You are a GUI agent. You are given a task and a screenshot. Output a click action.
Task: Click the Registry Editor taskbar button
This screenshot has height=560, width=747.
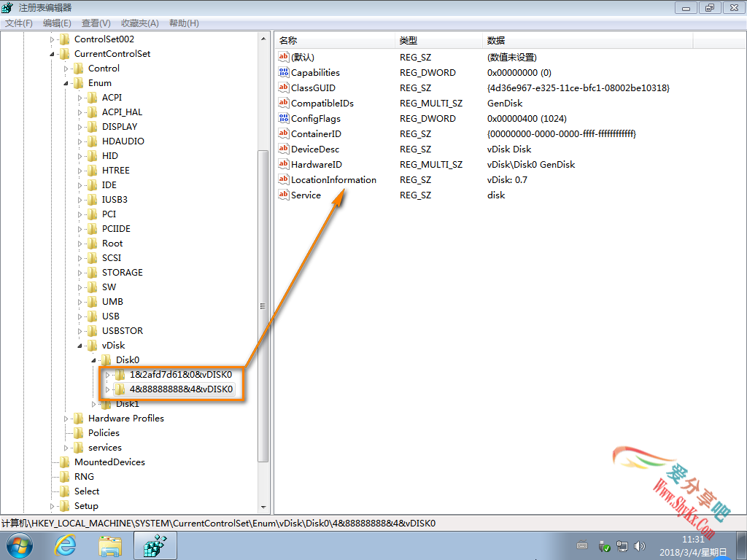pyautogui.click(x=155, y=545)
